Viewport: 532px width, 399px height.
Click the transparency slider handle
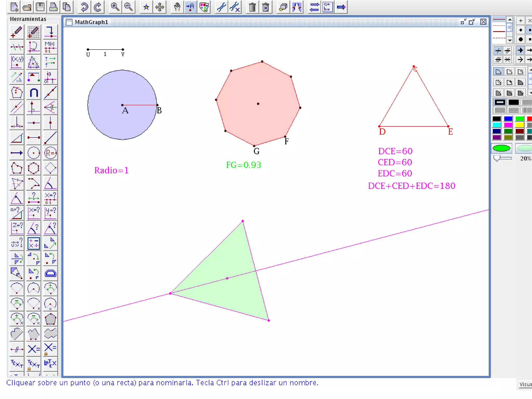pos(497,158)
